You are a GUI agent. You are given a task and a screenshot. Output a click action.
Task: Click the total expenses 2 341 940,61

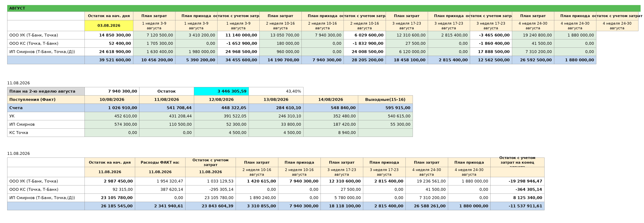point(160,206)
